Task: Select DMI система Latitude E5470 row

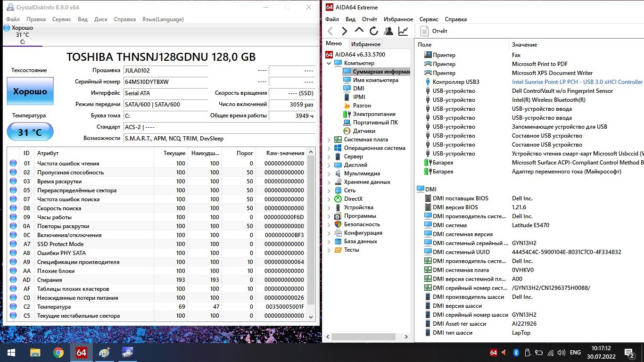Action: [529, 225]
